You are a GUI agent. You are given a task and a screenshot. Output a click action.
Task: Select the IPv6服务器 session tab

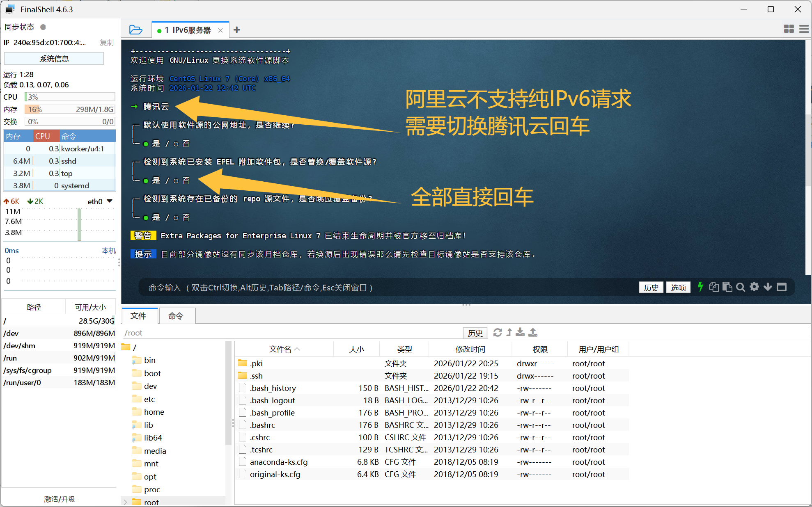(x=191, y=30)
